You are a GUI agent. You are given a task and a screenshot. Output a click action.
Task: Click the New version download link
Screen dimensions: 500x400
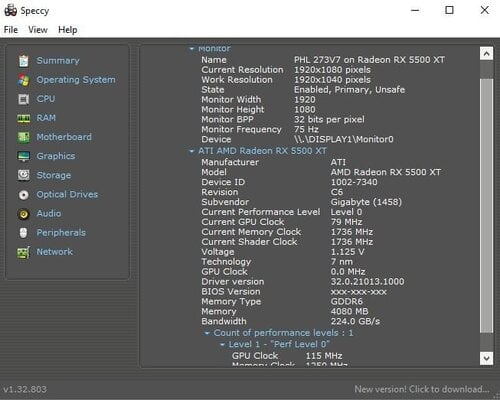pos(422,389)
